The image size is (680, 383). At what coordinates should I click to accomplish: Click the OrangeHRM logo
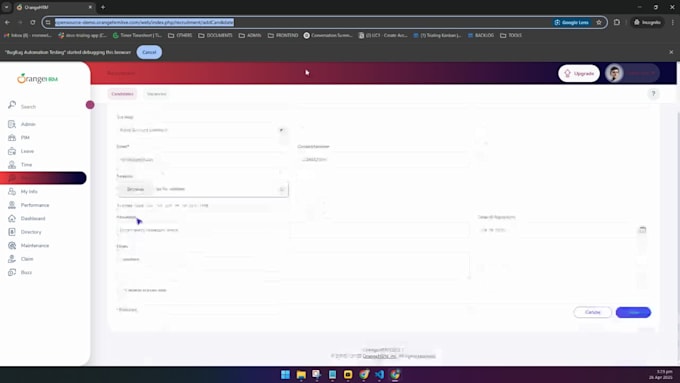pyautogui.click(x=38, y=79)
